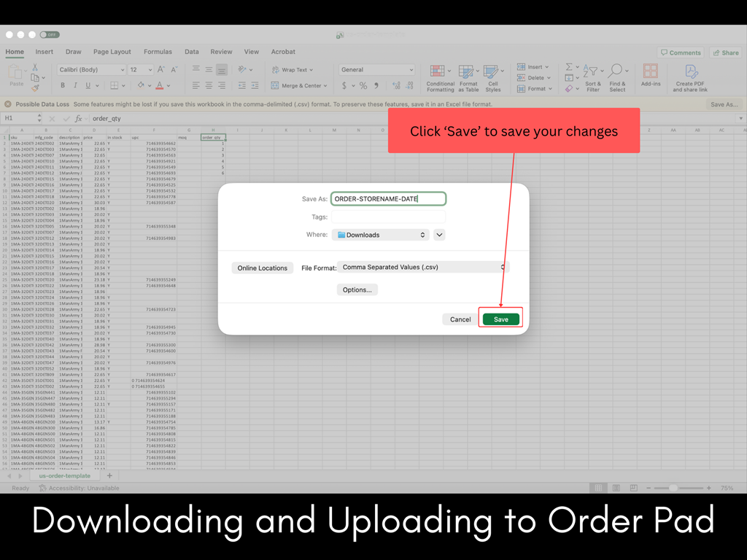Toggle the AutoSave OFF switch
Screen dimensions: 747x560
50,34
